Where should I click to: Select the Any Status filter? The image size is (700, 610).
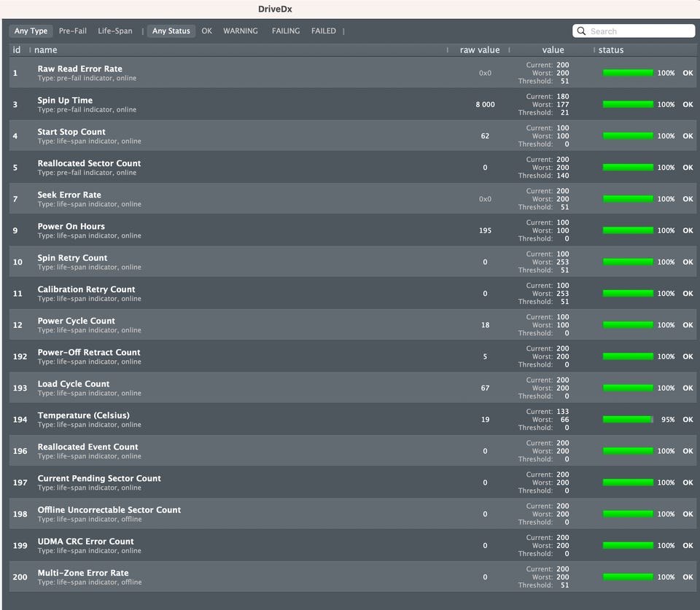(171, 31)
